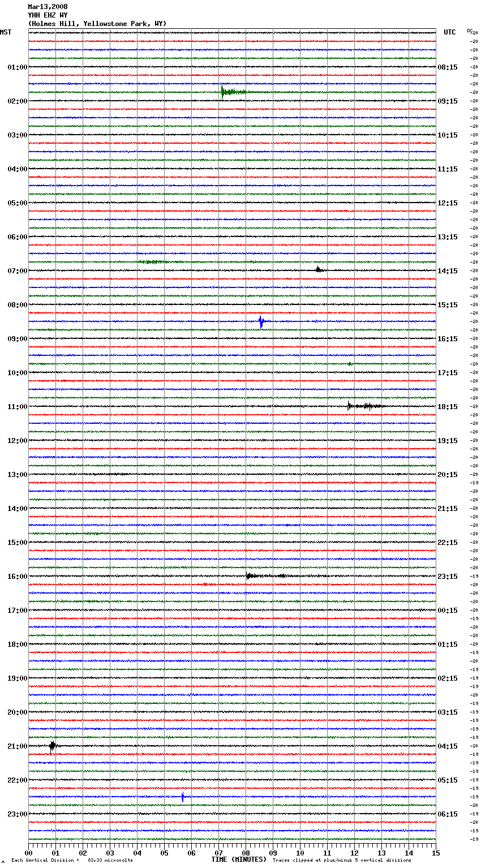Select the 16:00 MST time label
The width and height of the screenshot is (481, 868).
(x=17, y=577)
